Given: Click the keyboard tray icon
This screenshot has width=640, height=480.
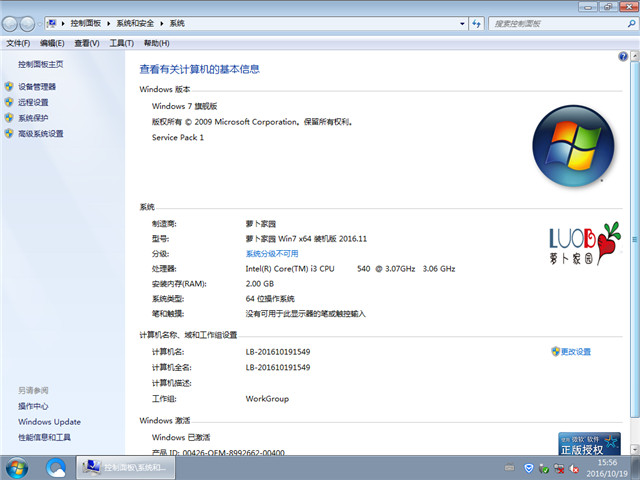Looking at the screenshot, I should coord(509,468).
